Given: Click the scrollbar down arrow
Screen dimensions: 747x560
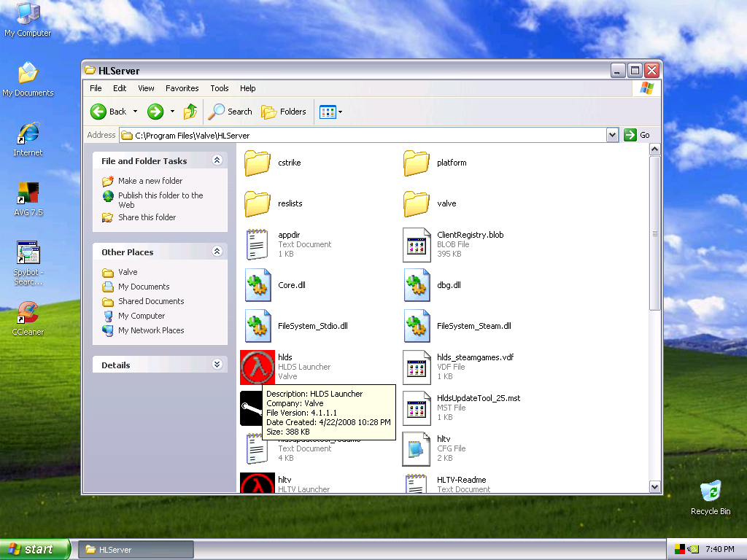Looking at the screenshot, I should point(655,486).
